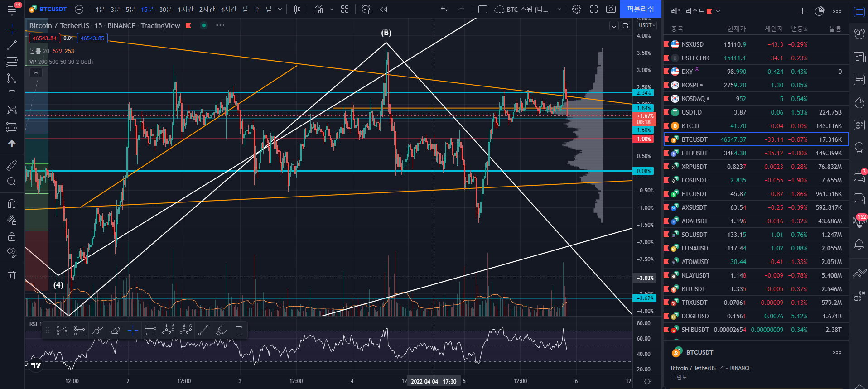Click the scroll-down arrow button near price scale
Screen dimensions: 868x389
click(x=614, y=25)
